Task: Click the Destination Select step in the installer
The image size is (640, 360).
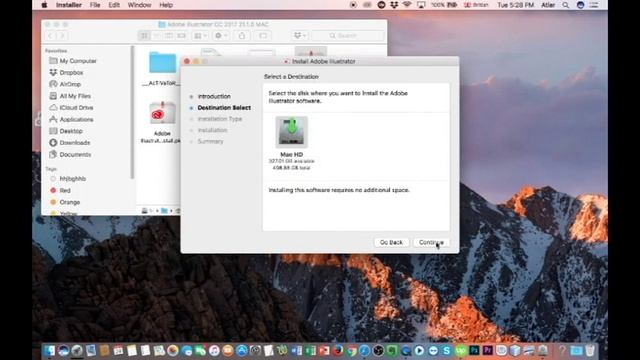Action: pyautogui.click(x=224, y=108)
